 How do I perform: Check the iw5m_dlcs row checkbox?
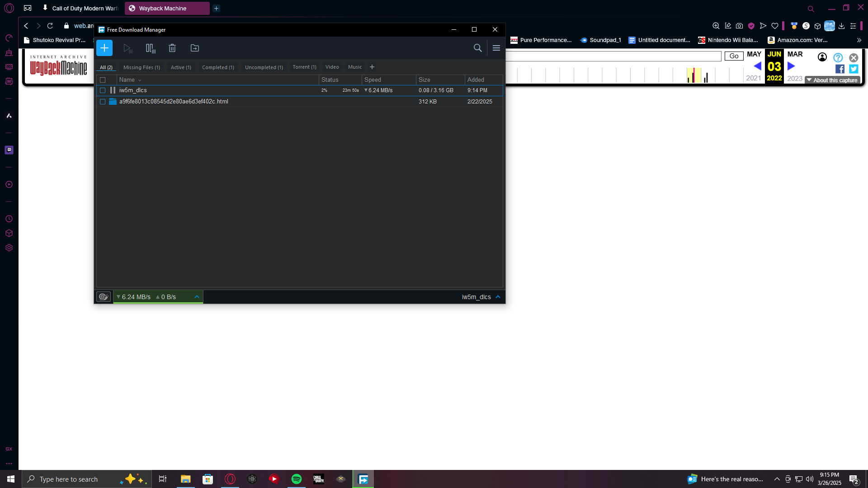(x=103, y=90)
